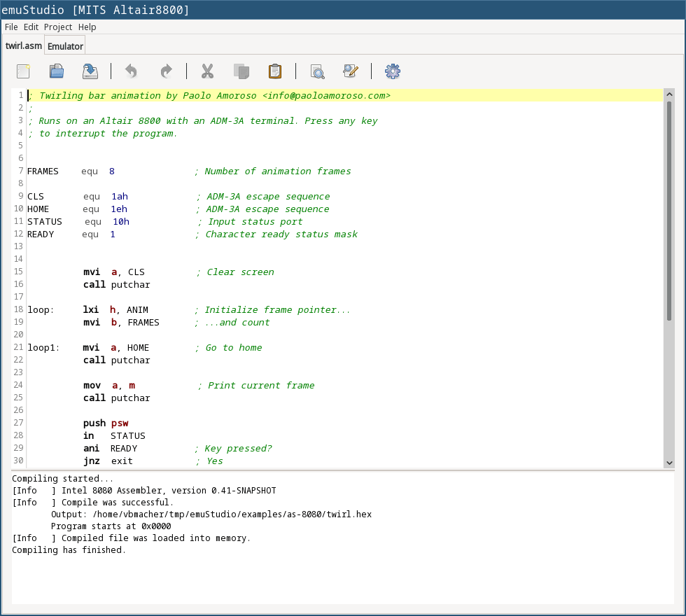Click 'exit' operand on line 30

pos(122,461)
